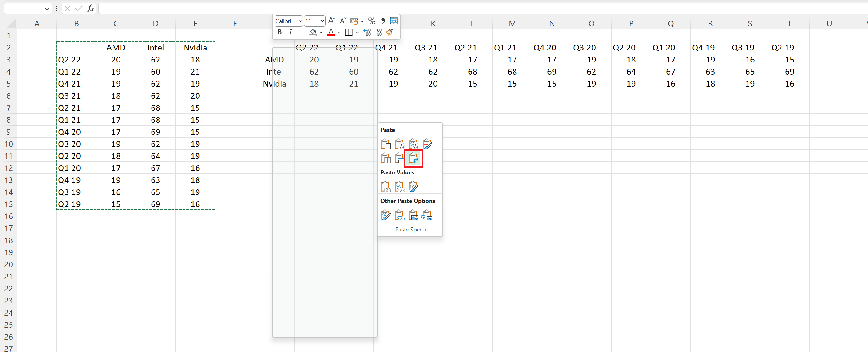The width and height of the screenshot is (868, 352).
Task: Choose the Paste Link option
Action: (399, 215)
